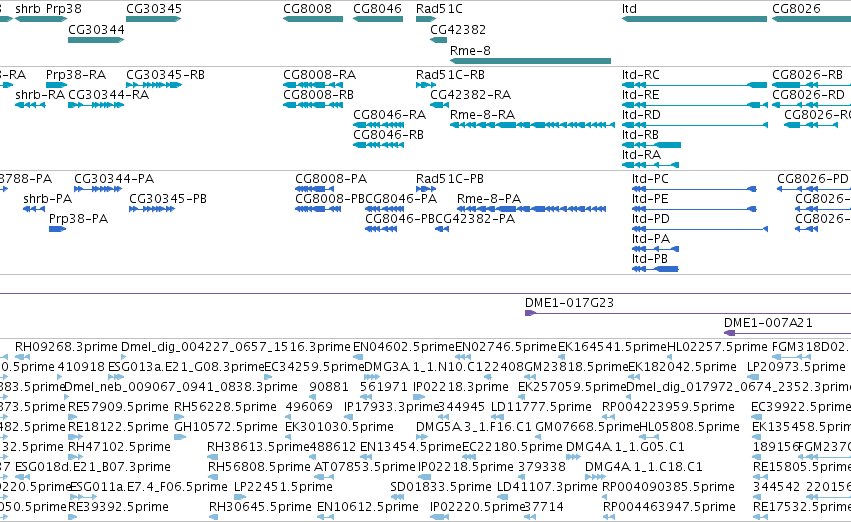851x522 pixels.
Task: Click the CG8008-RA transcript
Action: (313, 85)
